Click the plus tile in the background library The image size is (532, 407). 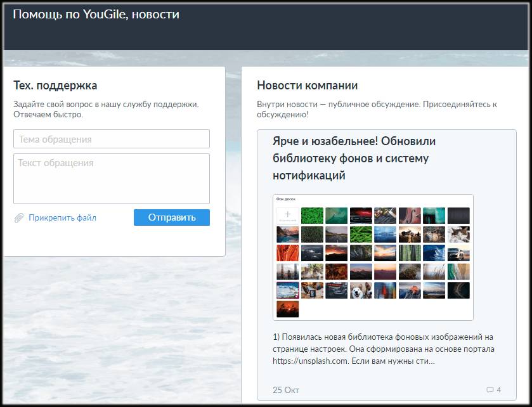287,216
